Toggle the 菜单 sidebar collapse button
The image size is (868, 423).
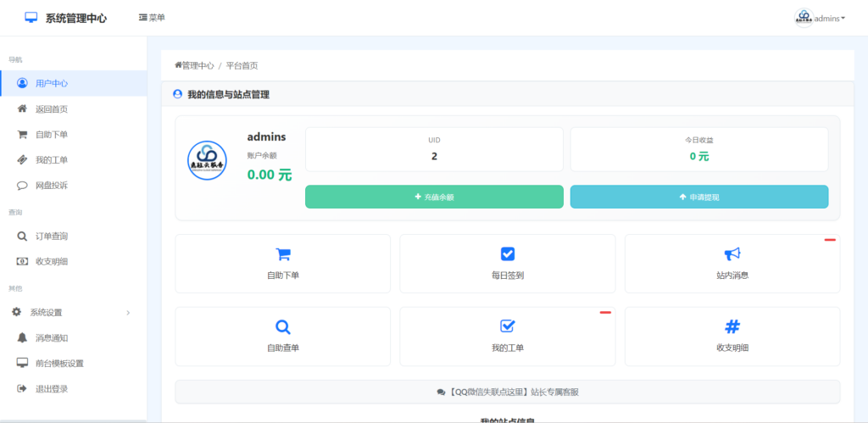click(x=152, y=18)
